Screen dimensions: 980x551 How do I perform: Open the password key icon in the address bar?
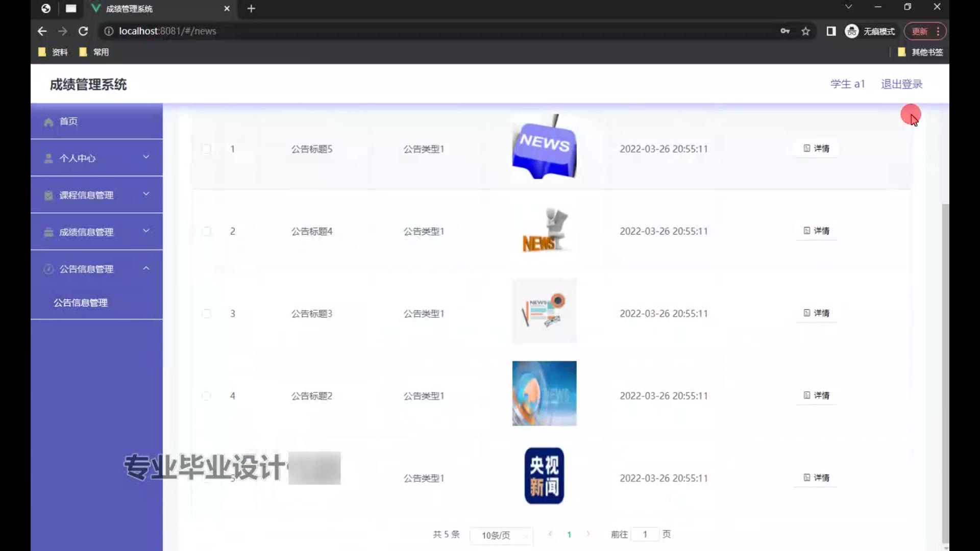pos(785,31)
